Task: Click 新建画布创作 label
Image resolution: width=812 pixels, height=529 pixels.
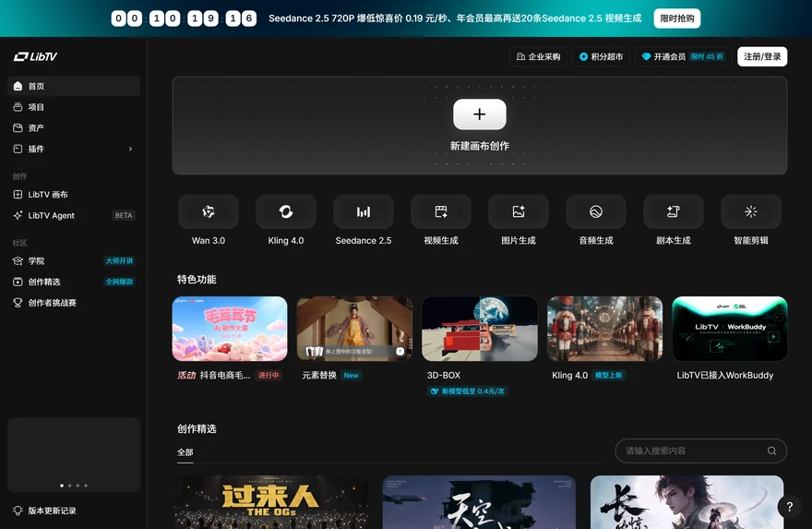Action: 480,146
